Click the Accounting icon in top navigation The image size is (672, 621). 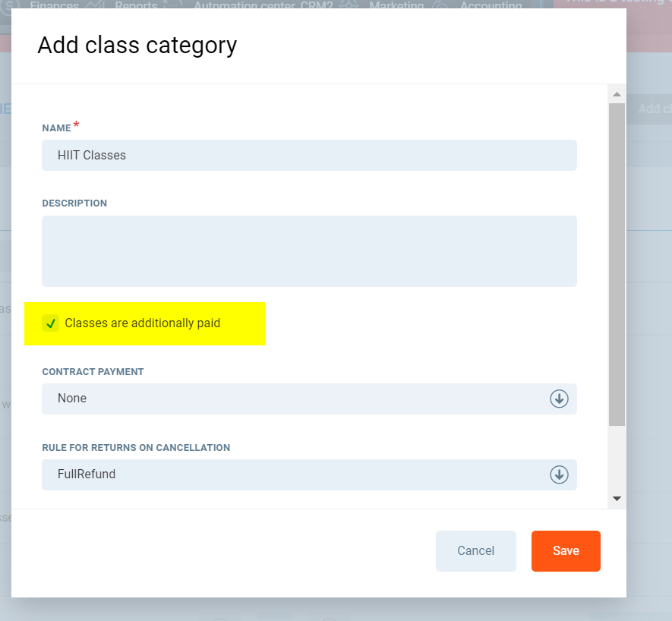440,5
